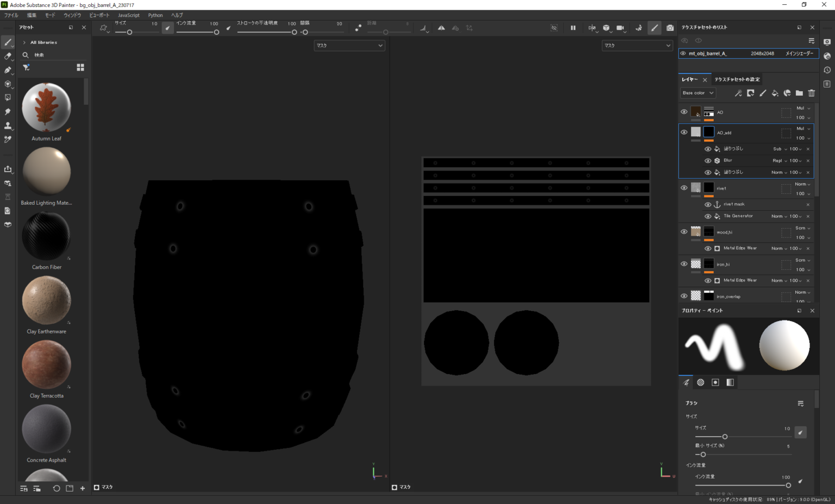Click the camera screenshot icon in toolbar
Viewport: 835px width, 504px height.
[670, 28]
